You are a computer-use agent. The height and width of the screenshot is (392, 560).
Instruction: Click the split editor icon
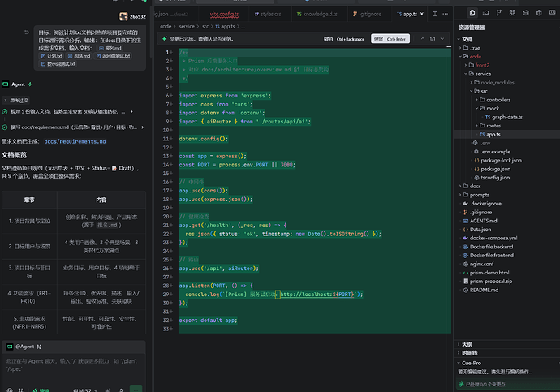pyautogui.click(x=435, y=14)
